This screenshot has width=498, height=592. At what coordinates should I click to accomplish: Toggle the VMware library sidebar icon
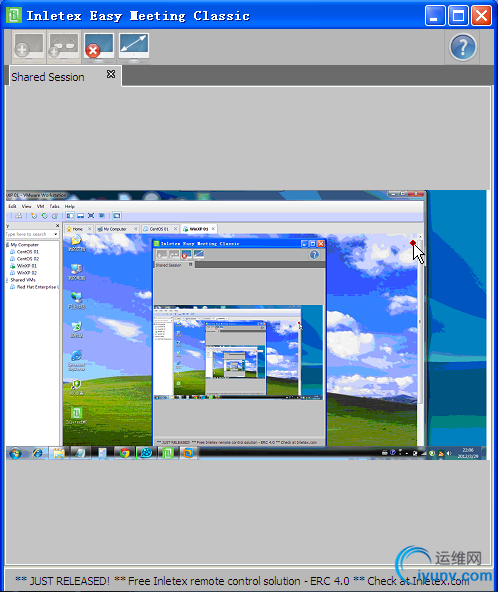tap(70, 216)
